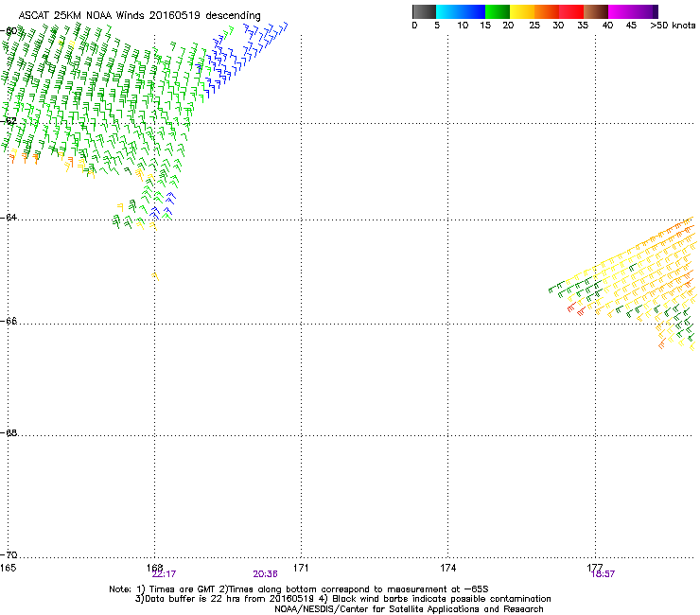Click the NOAA/NESDIS credit line

(409, 609)
